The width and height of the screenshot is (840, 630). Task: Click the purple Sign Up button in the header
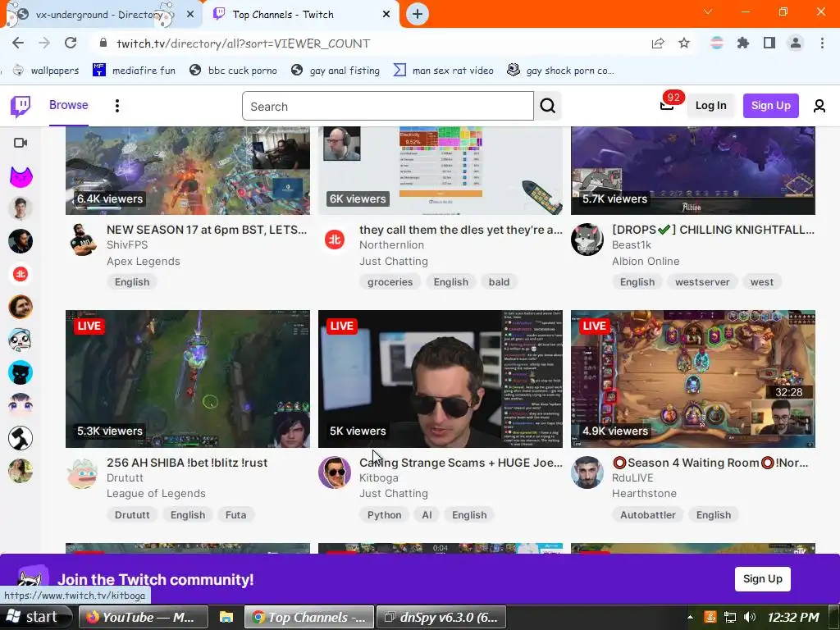pos(771,106)
